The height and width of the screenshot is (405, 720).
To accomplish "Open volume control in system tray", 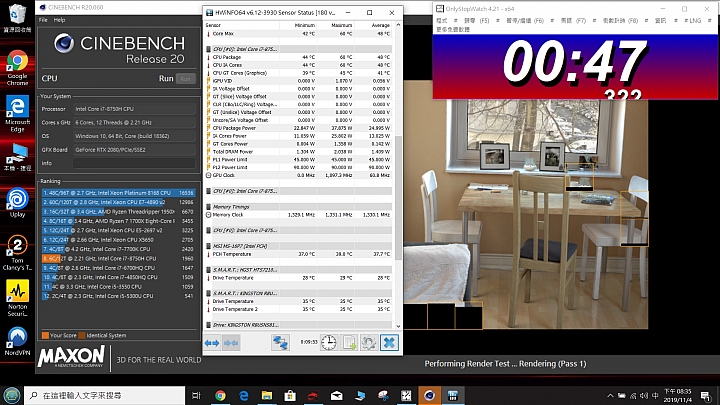I will (644, 395).
